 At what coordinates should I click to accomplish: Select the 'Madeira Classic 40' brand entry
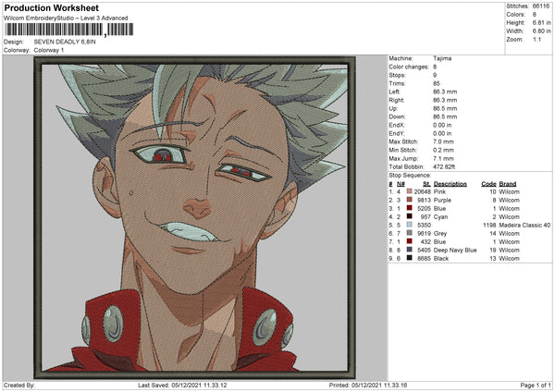[x=524, y=225]
